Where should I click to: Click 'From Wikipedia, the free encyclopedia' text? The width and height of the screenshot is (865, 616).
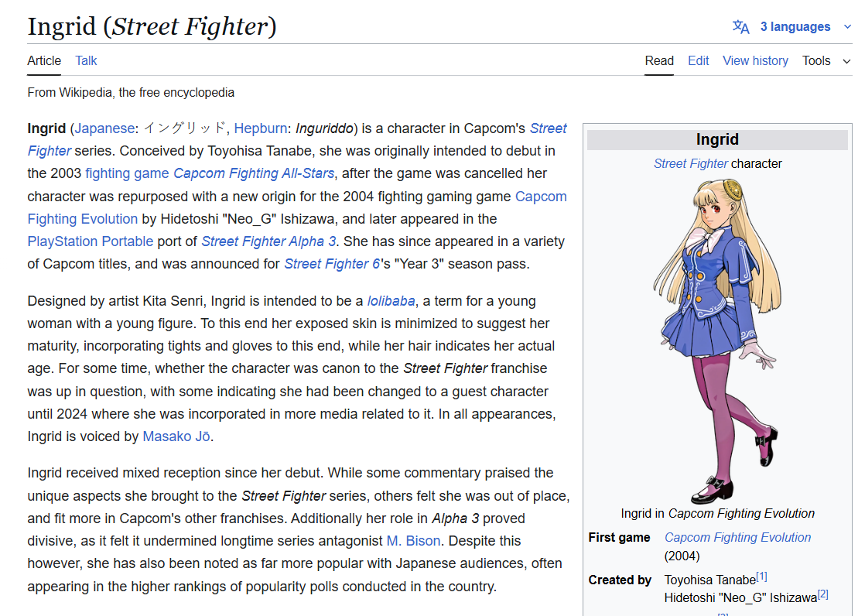131,92
